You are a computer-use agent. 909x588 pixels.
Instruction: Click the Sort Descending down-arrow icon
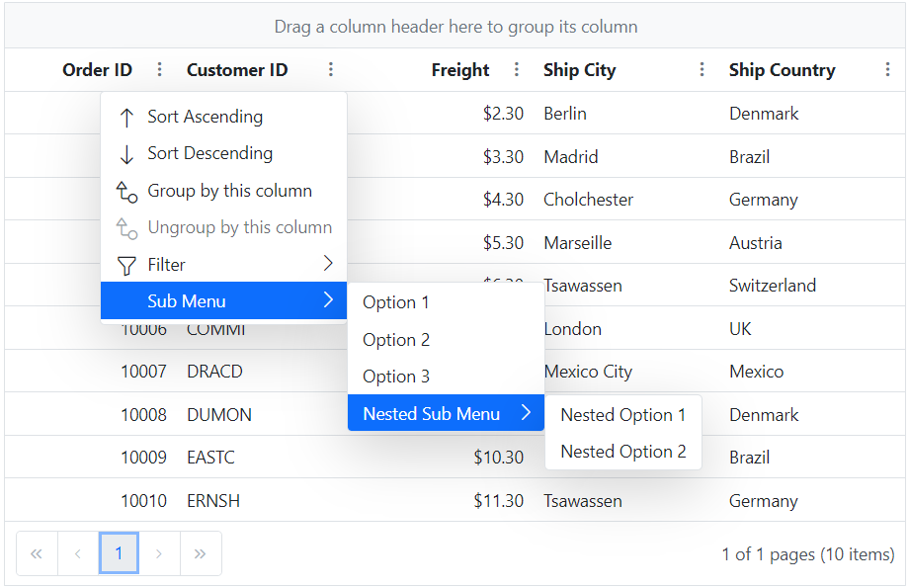(x=126, y=154)
